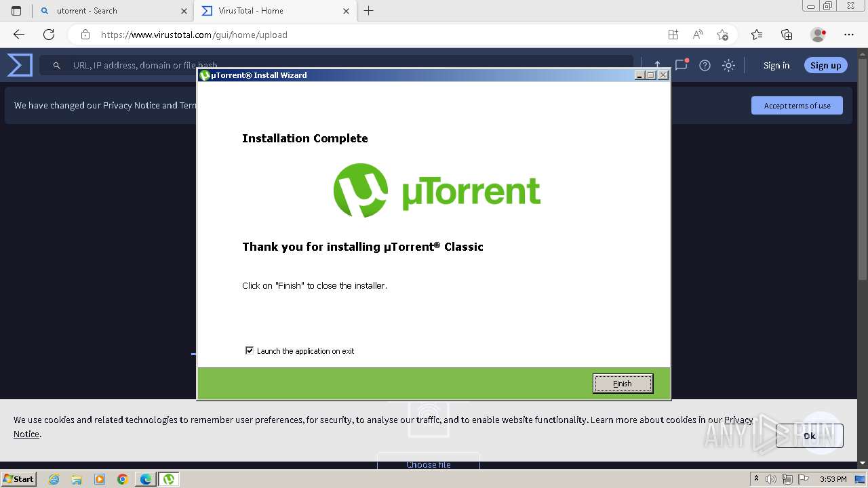Click the VirusTotal upload arrow icon
Image resolution: width=868 pixels, height=488 pixels.
click(x=657, y=65)
